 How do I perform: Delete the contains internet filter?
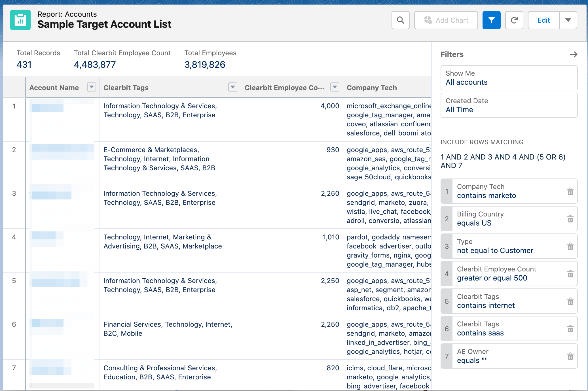[570, 301]
